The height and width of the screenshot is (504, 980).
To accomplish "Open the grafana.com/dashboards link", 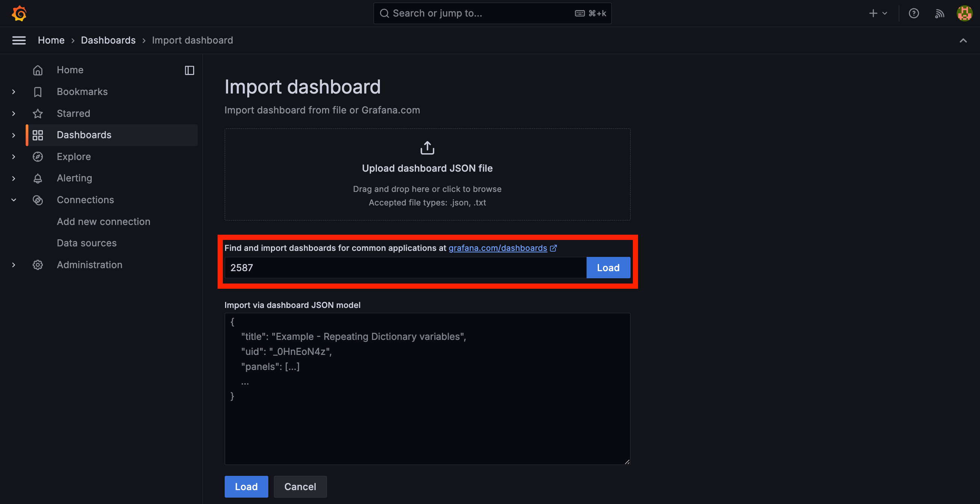I will click(x=498, y=248).
